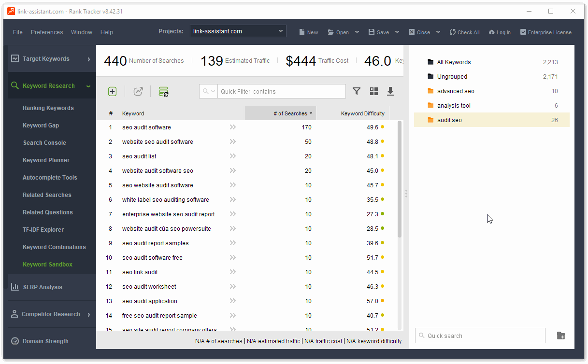Open Related Questions
Image resolution: width=588 pixels, height=364 pixels.
click(48, 212)
